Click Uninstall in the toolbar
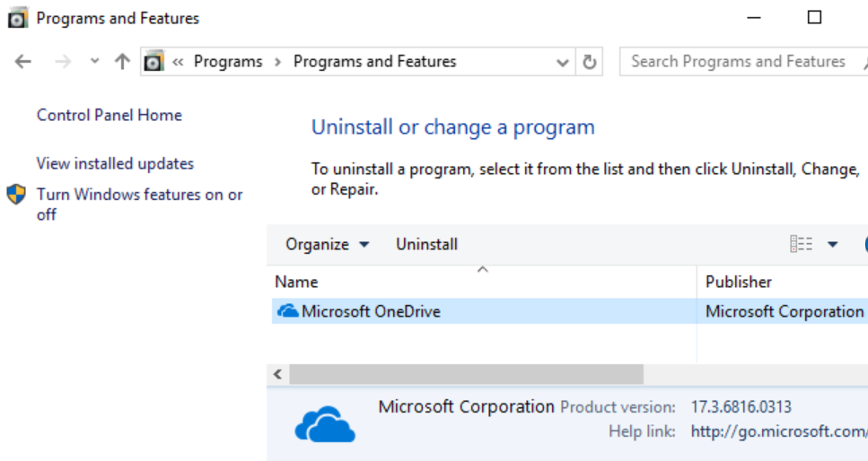The image size is (868, 461). click(426, 244)
